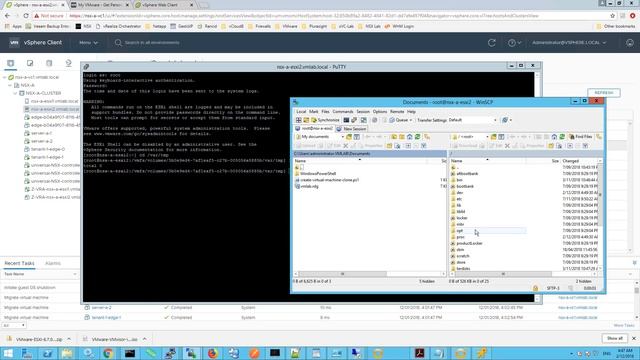Open the WinSCP Remote menu
The height and width of the screenshot is (360, 640).
tap(397, 111)
